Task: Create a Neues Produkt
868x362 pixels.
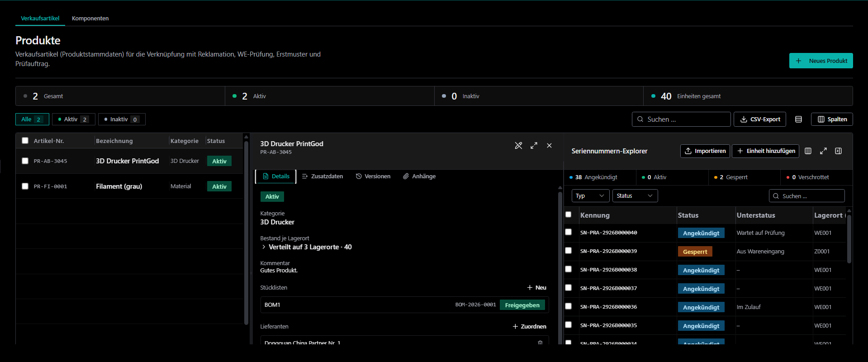Action: [821, 61]
